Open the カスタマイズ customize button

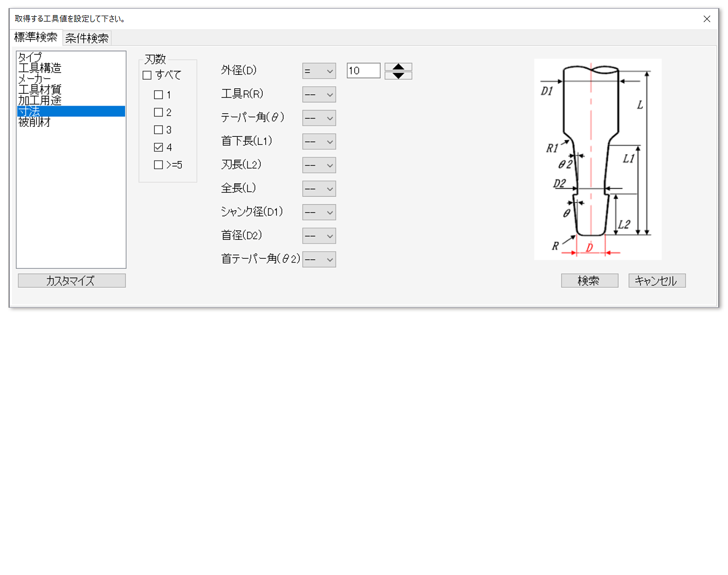[71, 281]
